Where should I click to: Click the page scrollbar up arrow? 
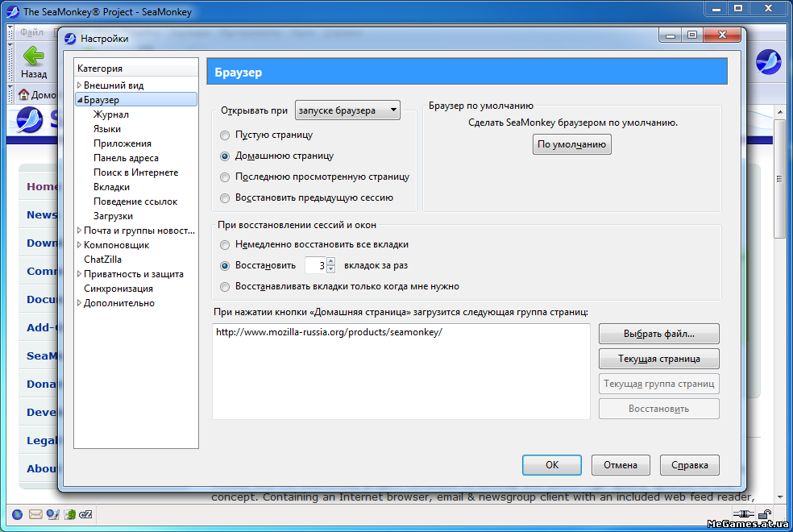click(x=779, y=112)
